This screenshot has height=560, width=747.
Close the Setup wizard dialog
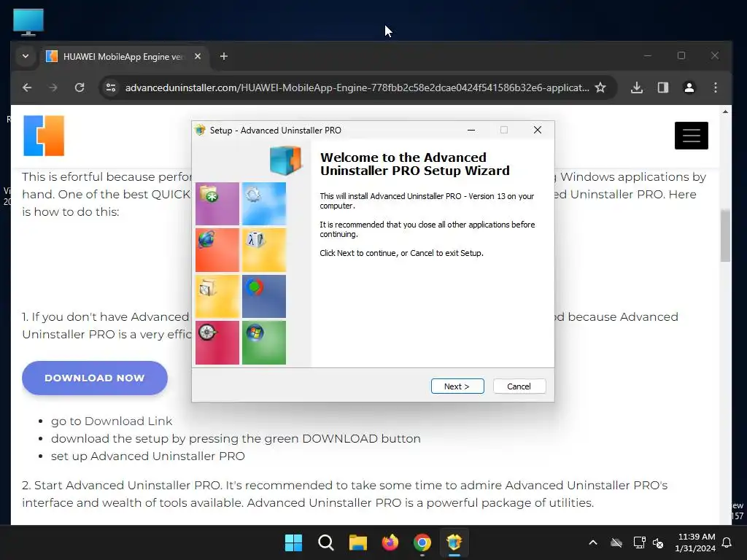pyautogui.click(x=538, y=130)
